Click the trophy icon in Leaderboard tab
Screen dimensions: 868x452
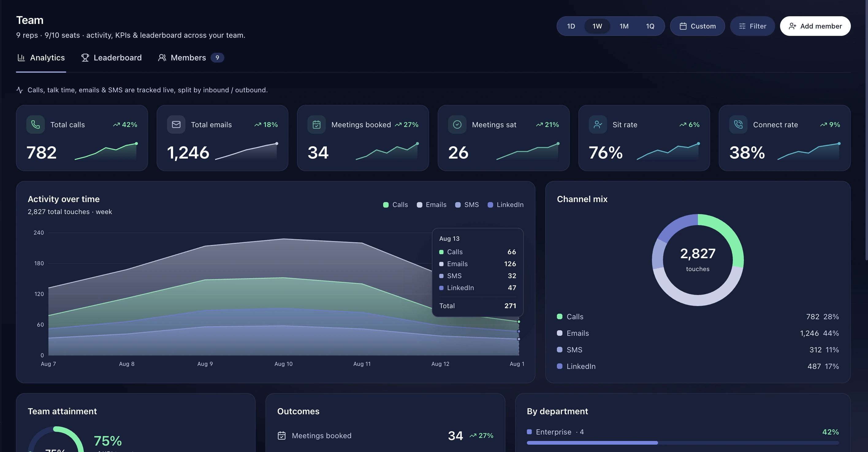(85, 58)
